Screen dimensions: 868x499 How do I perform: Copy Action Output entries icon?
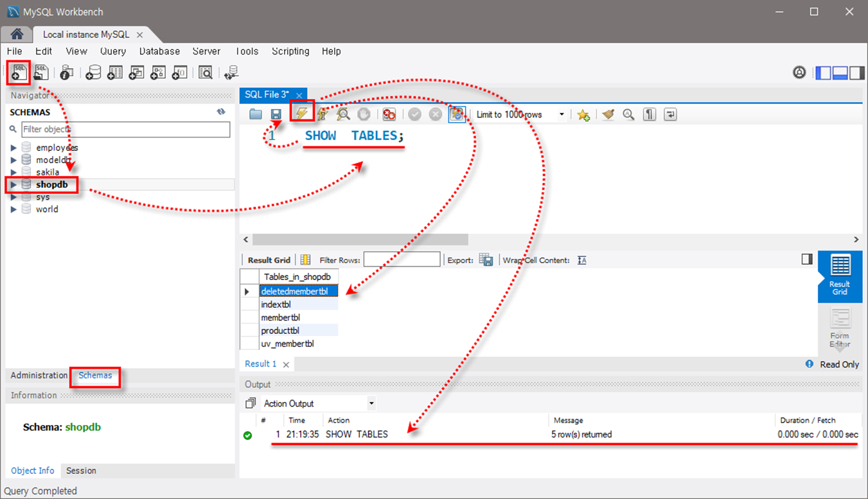pos(251,403)
